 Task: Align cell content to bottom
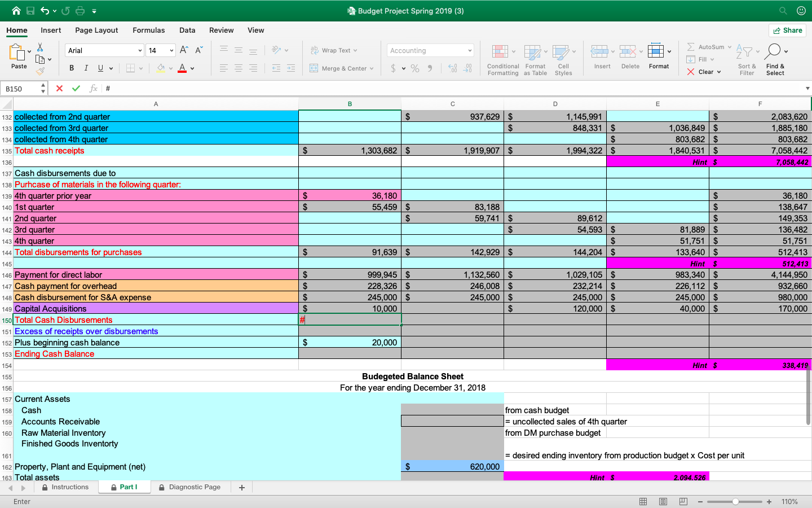[253, 51]
